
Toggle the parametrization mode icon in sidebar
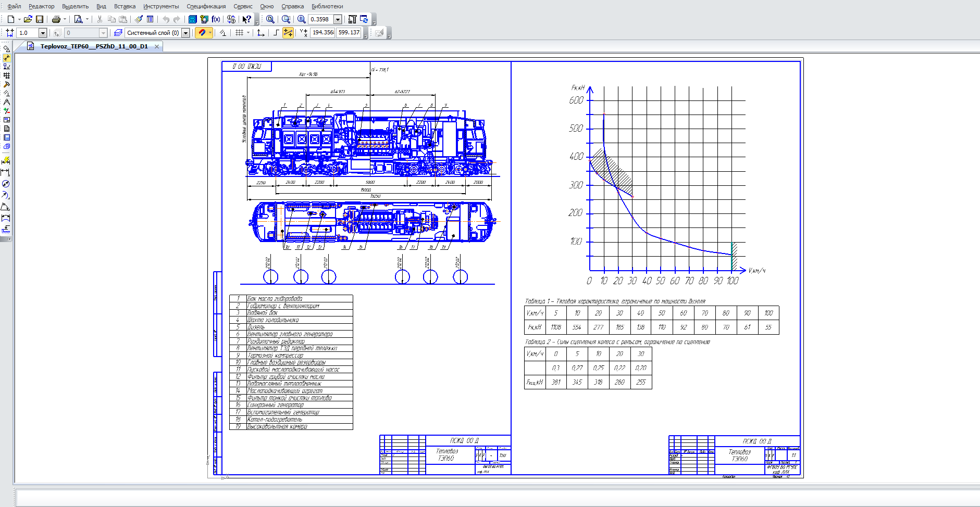[x=7, y=93]
